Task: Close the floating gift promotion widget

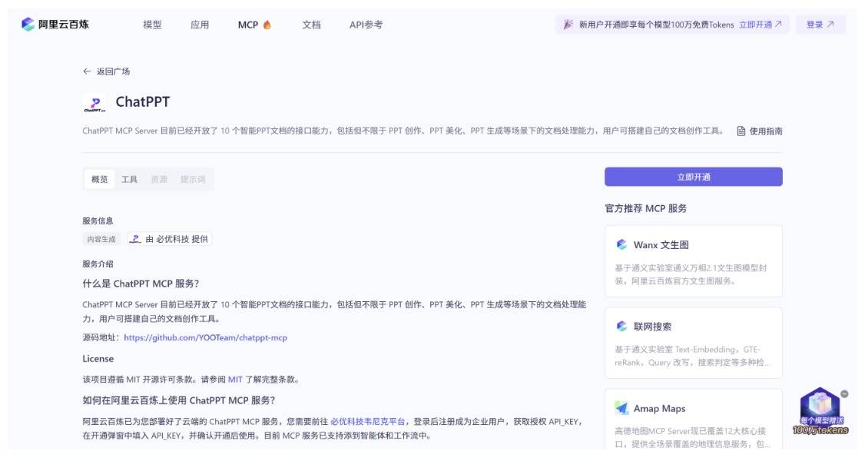Action: [844, 393]
